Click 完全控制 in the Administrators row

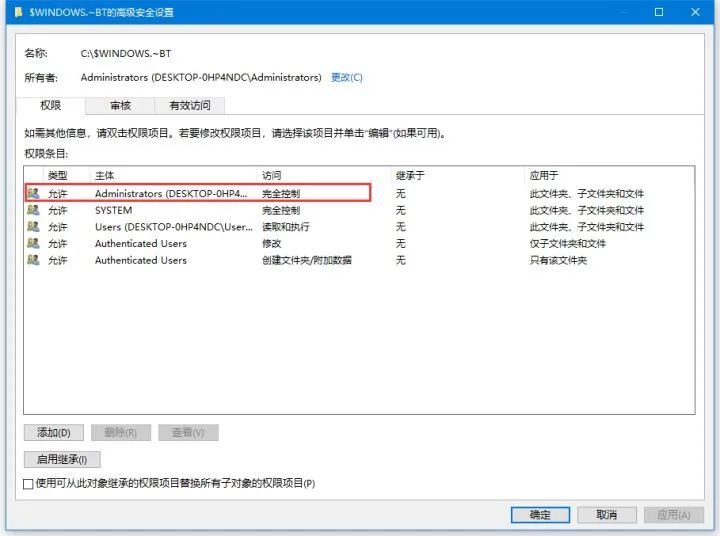coord(281,194)
